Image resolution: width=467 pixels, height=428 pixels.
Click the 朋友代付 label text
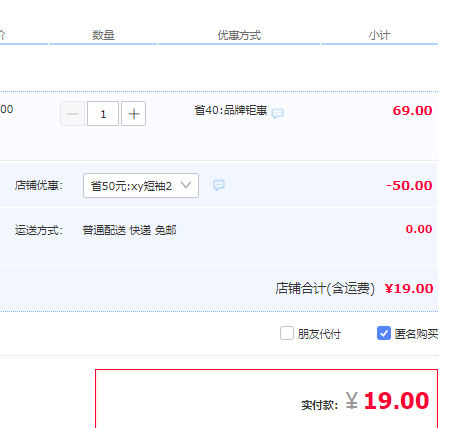click(x=319, y=334)
